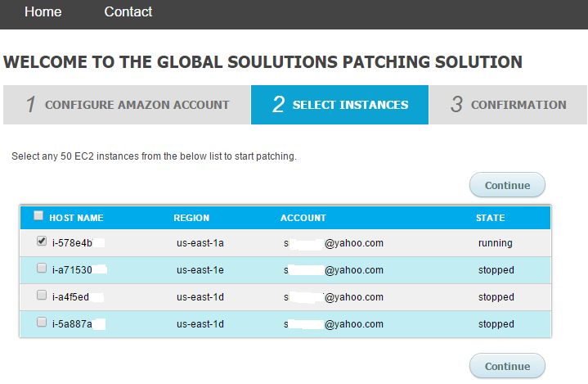Screen dimensions: 588x384
Task: Enable the checkbox for instance i-5a887a
Action: click(42, 323)
